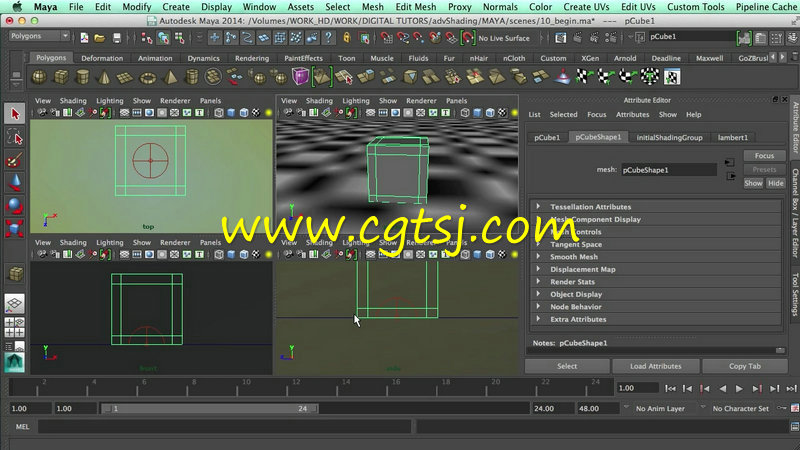Toggle wireframe cube in perspective panel toolbar
This screenshot has width=800, height=450.
click(x=465, y=113)
